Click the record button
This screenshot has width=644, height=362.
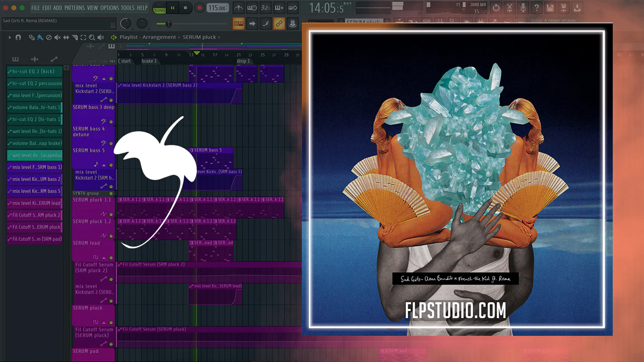(199, 8)
